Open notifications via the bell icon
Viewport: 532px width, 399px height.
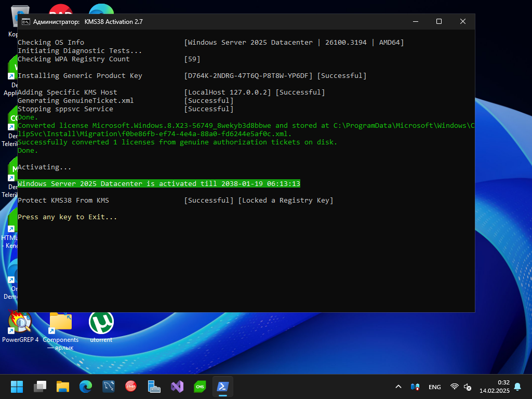click(518, 387)
